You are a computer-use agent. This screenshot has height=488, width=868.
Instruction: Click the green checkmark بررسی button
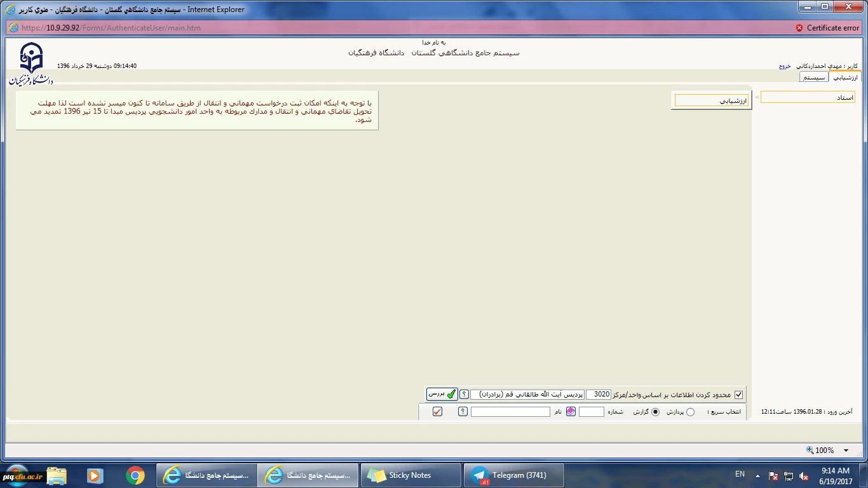[442, 394]
